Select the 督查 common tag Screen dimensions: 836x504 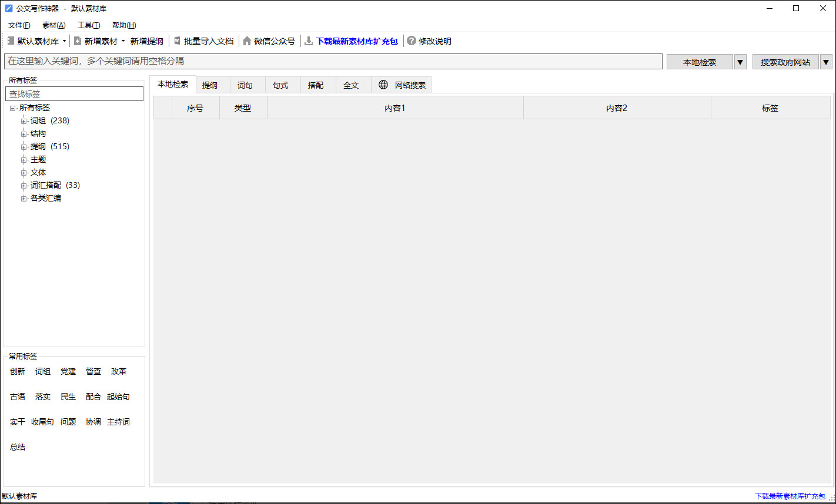pyautogui.click(x=93, y=371)
